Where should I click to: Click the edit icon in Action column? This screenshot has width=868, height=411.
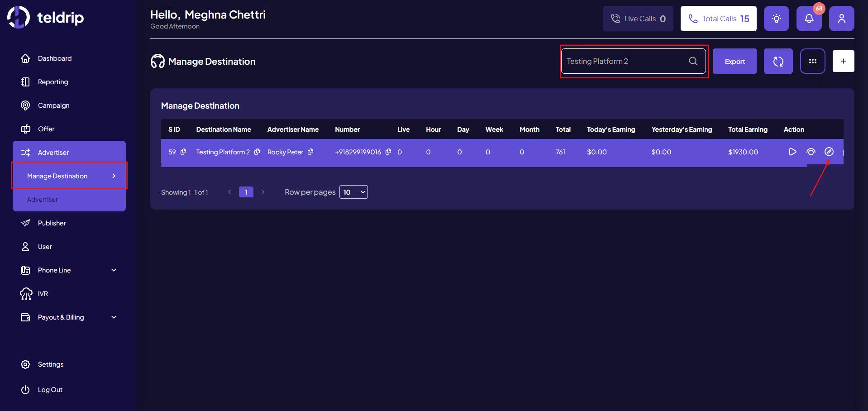click(829, 152)
